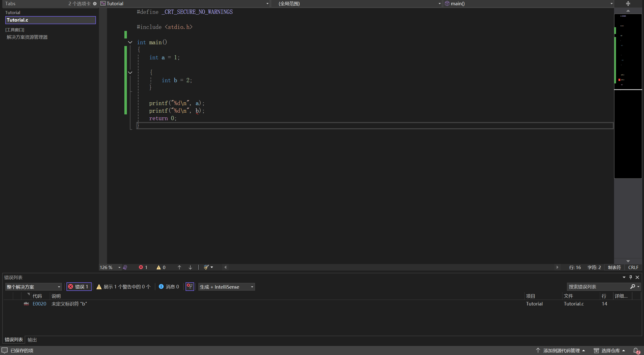Click the left arrow of the horizontal scrollbar
Screen dimensions: 644x355
225,267
